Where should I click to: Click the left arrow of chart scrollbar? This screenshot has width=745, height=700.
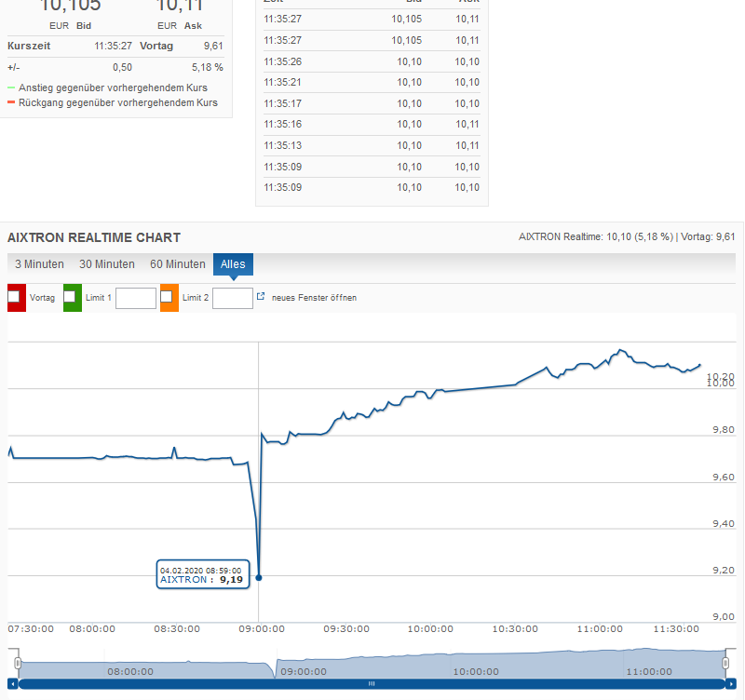point(13,684)
